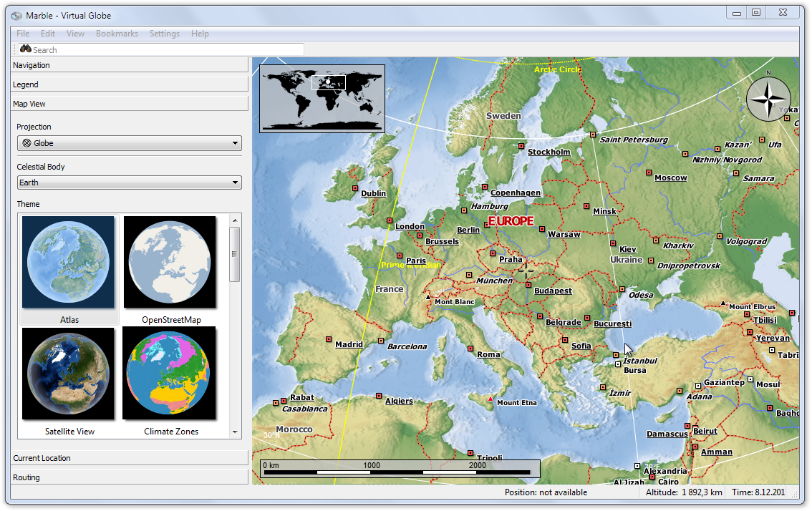Click the Arctic Circle label

(x=558, y=69)
